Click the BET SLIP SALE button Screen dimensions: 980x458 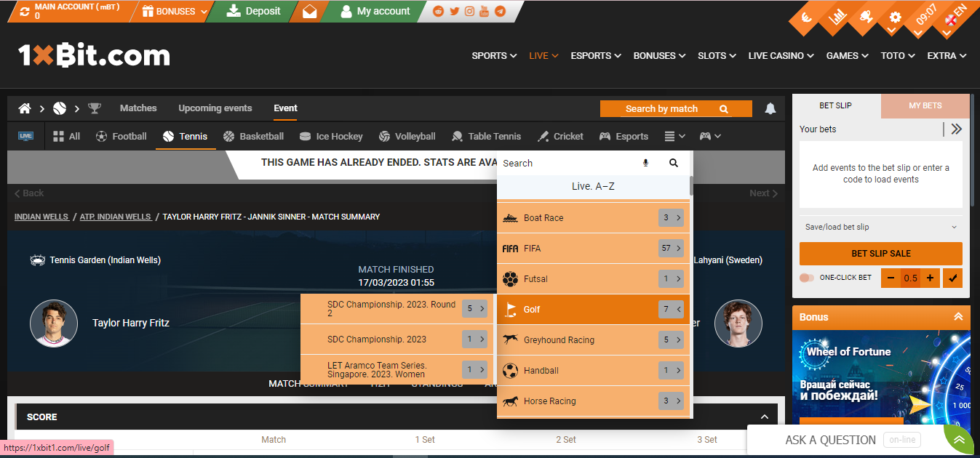[880, 253]
